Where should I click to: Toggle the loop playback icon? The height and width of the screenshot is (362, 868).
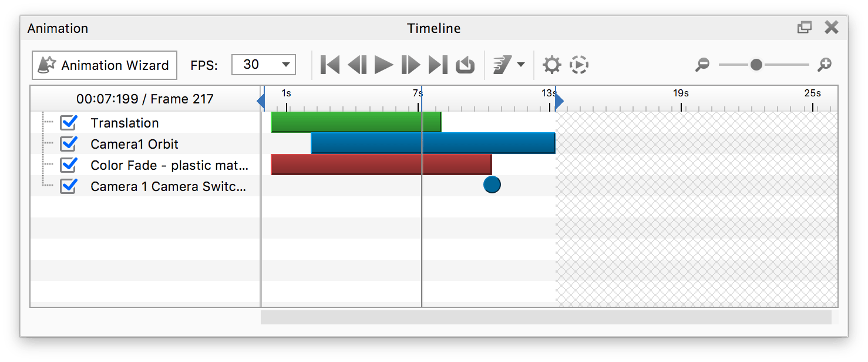[465, 65]
